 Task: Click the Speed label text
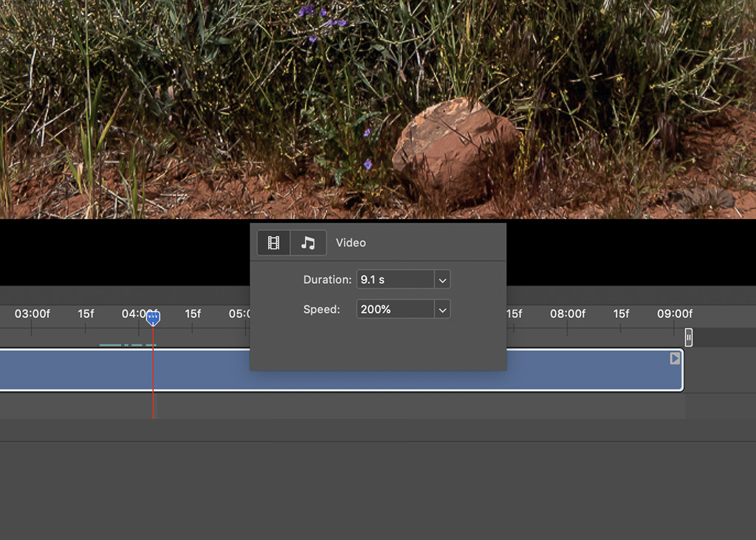[x=322, y=310]
